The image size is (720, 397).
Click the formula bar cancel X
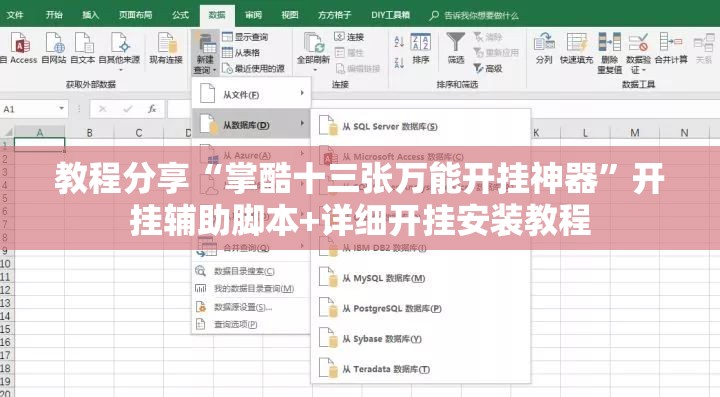(x=102, y=109)
